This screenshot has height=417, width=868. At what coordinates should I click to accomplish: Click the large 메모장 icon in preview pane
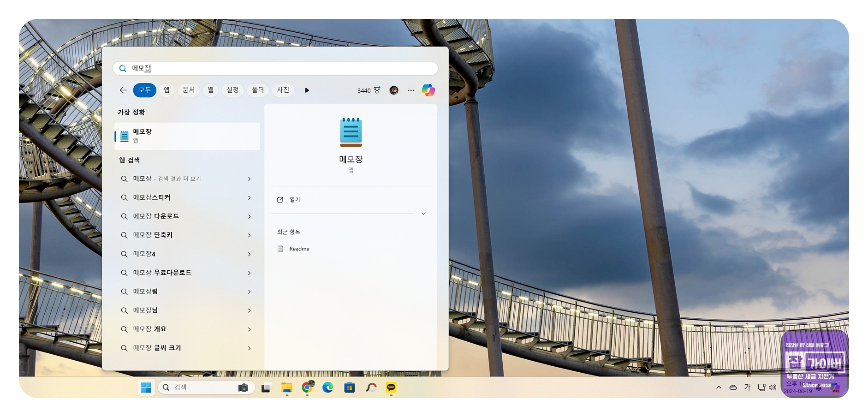(x=351, y=132)
